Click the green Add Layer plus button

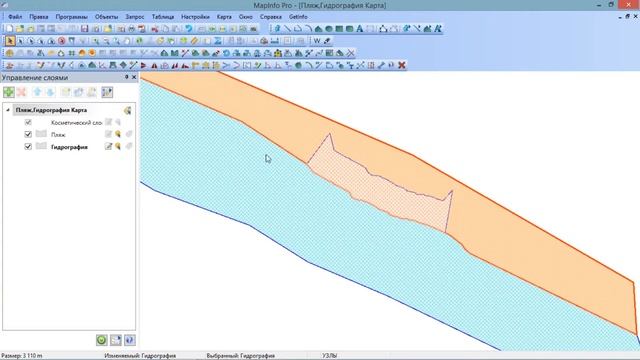9,92
